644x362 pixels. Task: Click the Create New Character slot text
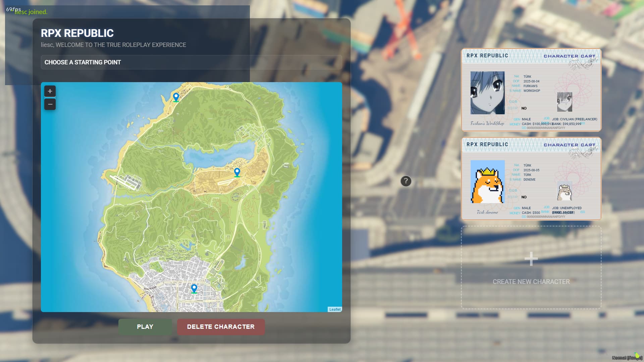click(531, 282)
